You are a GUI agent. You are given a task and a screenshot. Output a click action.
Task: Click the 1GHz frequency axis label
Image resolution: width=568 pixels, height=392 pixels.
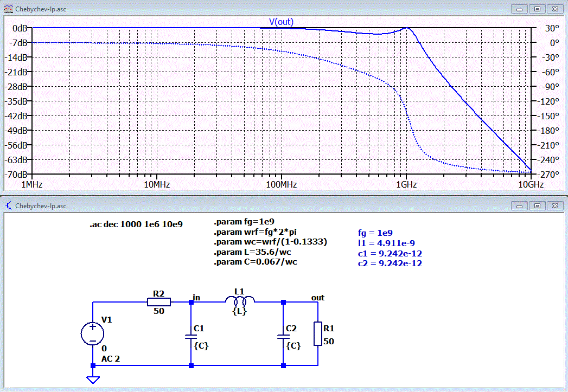(406, 184)
